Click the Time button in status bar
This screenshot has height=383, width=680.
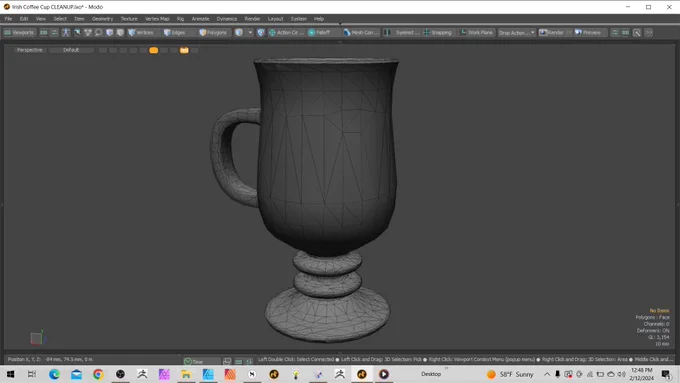click(201, 361)
